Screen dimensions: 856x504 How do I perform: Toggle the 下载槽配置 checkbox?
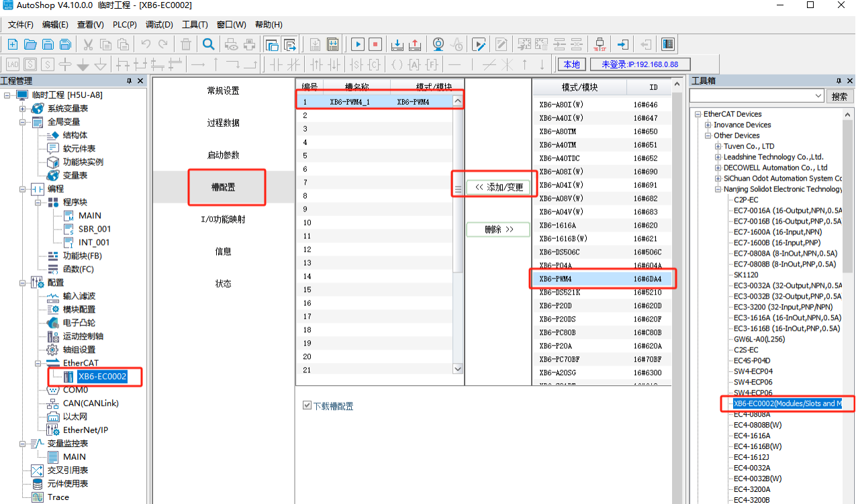click(307, 405)
